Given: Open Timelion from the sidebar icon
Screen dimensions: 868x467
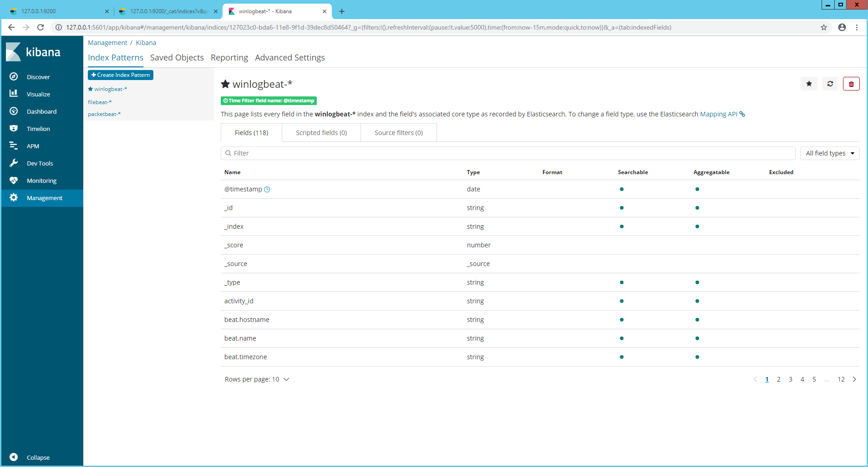Looking at the screenshot, I should point(14,129).
